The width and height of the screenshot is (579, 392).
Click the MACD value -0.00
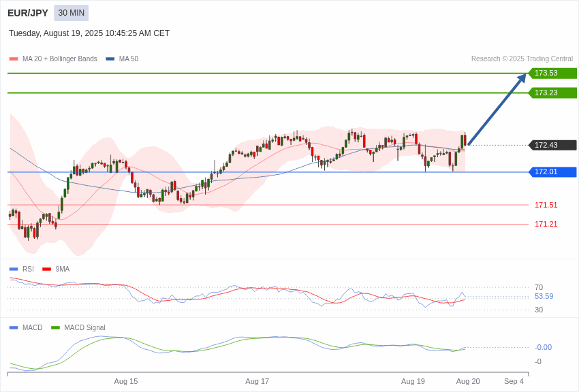click(x=543, y=347)
